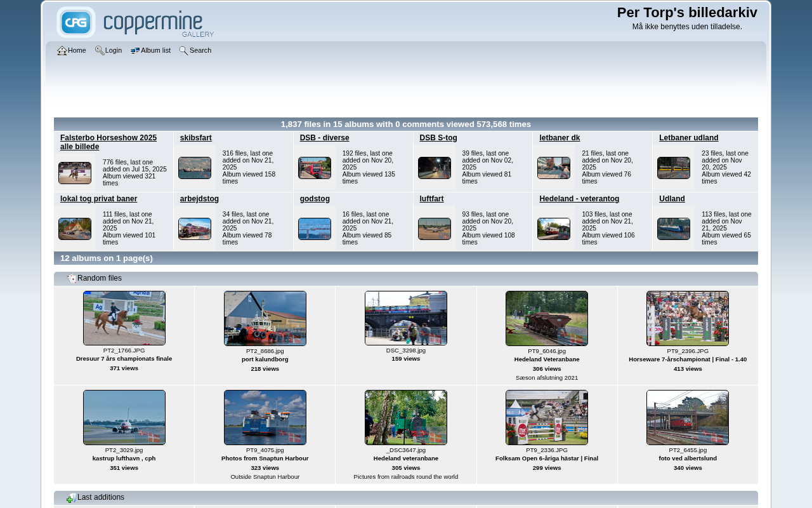Open the godstog album link
Image resolution: width=812 pixels, height=508 pixels.
[315, 199]
